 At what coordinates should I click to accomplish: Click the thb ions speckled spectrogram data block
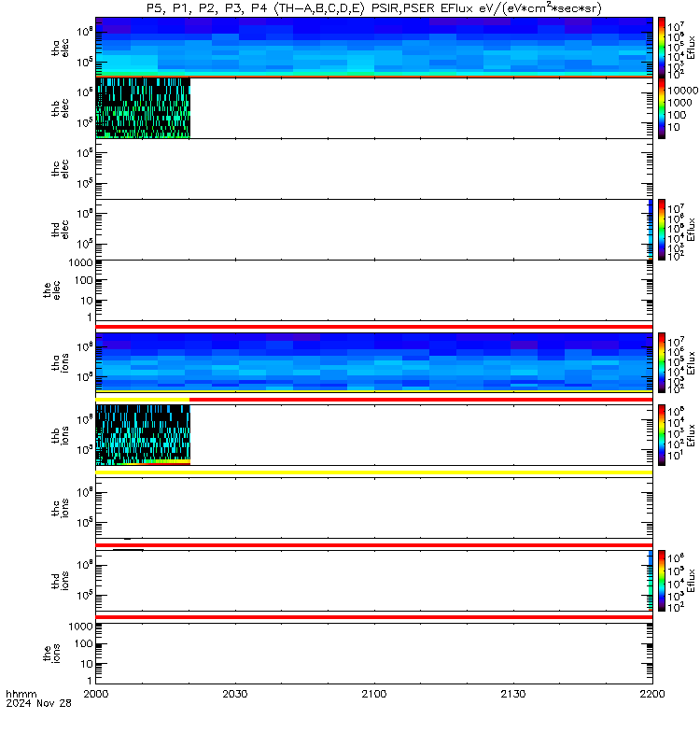143,435
